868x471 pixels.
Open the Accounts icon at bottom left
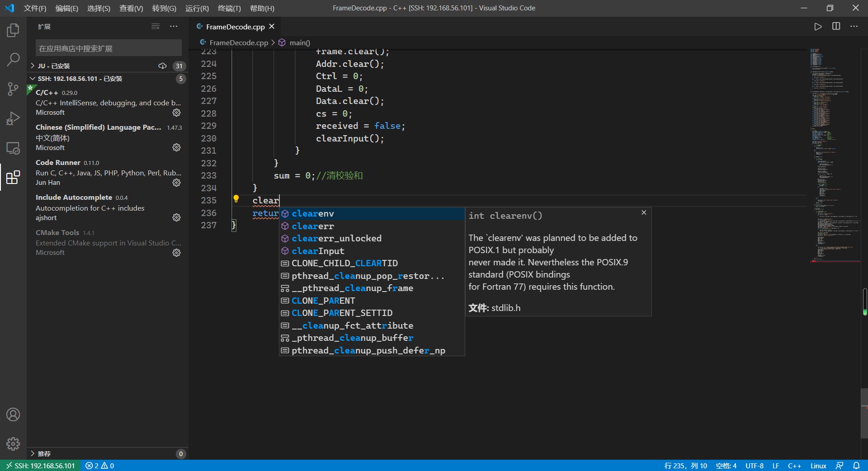click(x=13, y=414)
